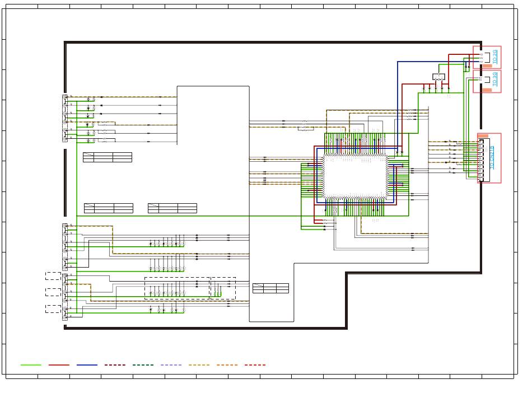Click the dashed purple line legend sample
The width and height of the screenshot is (532, 393).
[171, 365]
